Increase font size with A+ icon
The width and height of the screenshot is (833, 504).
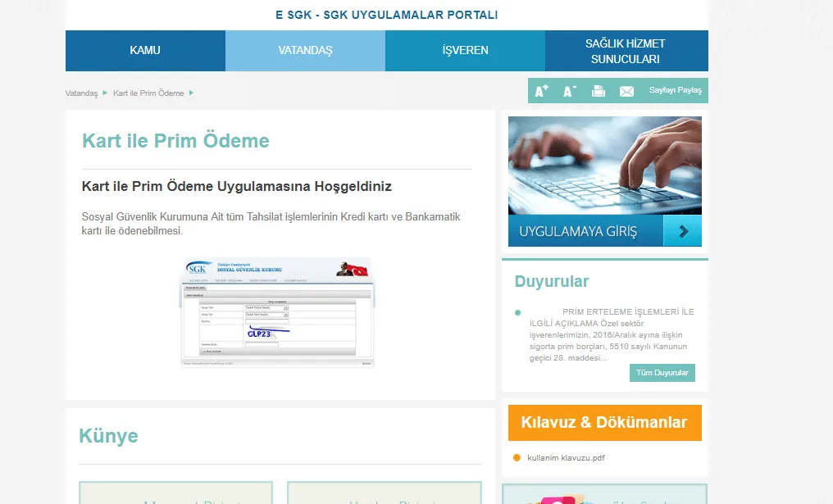coord(541,91)
